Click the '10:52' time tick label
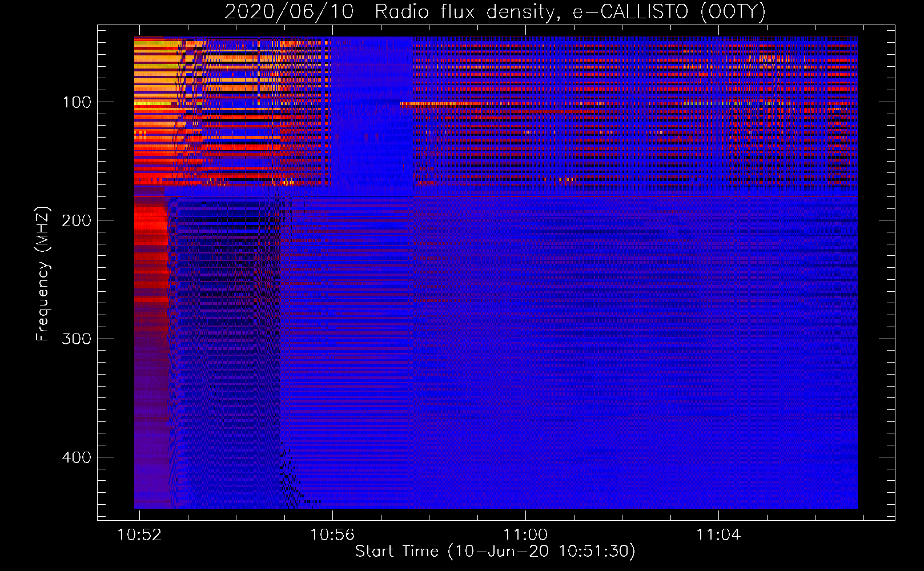 coord(139,534)
